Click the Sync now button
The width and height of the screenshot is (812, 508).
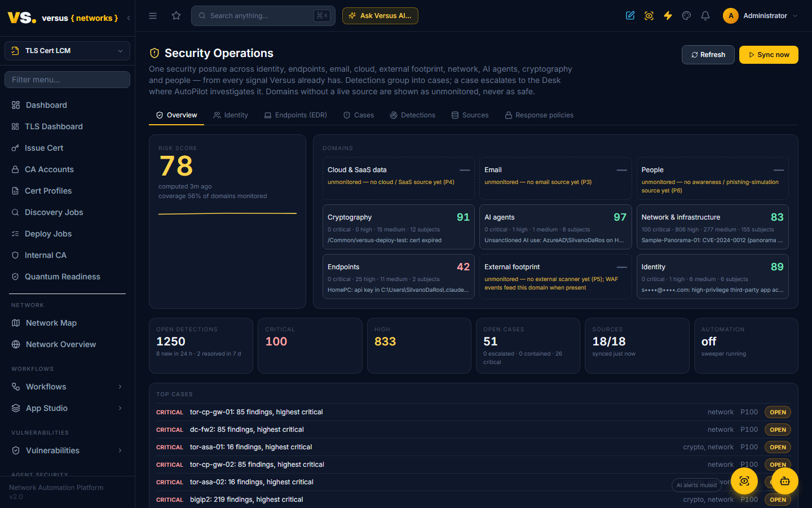[769, 55]
